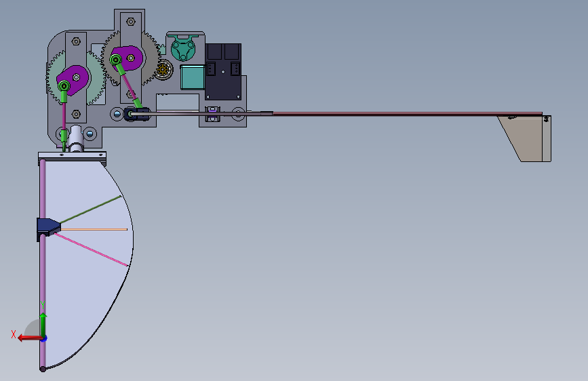Select the teal square motor block

pos(193,77)
